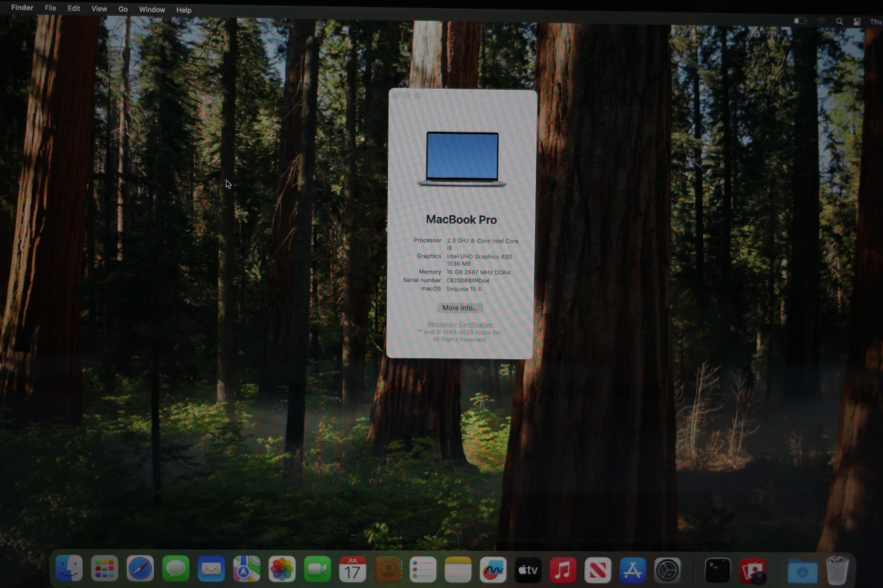883x588 pixels.
Task: Click the battery status icon
Action: click(x=800, y=21)
